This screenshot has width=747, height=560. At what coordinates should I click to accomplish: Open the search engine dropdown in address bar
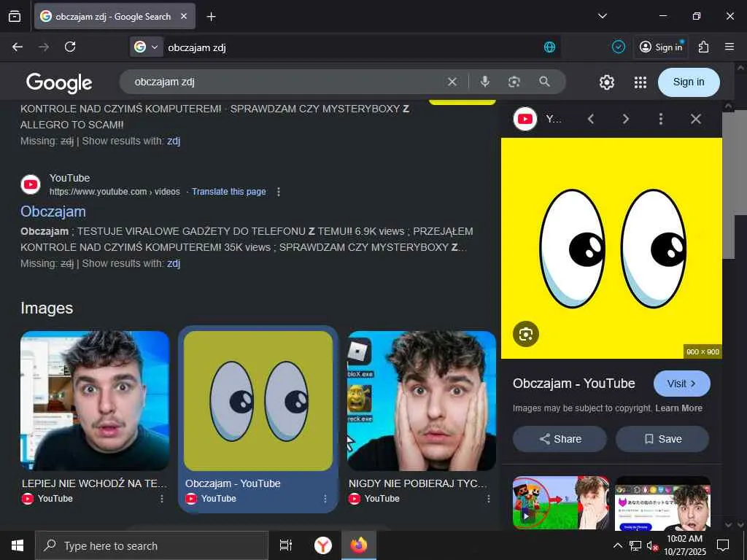pyautogui.click(x=146, y=47)
